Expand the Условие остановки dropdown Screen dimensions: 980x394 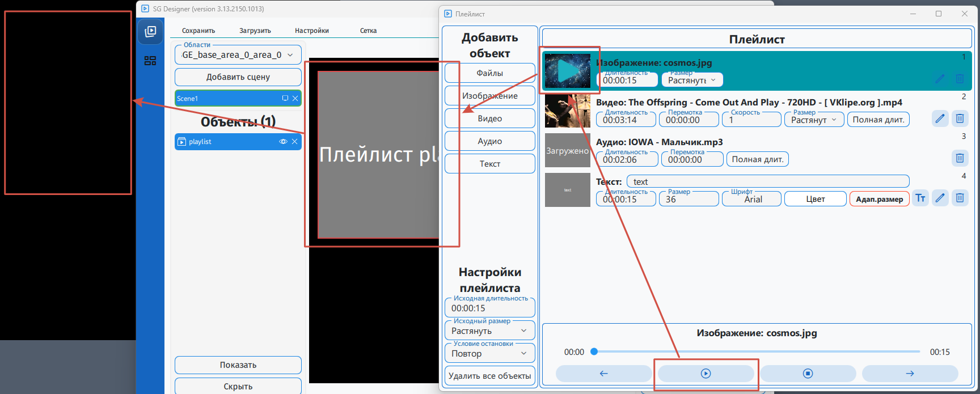point(489,354)
